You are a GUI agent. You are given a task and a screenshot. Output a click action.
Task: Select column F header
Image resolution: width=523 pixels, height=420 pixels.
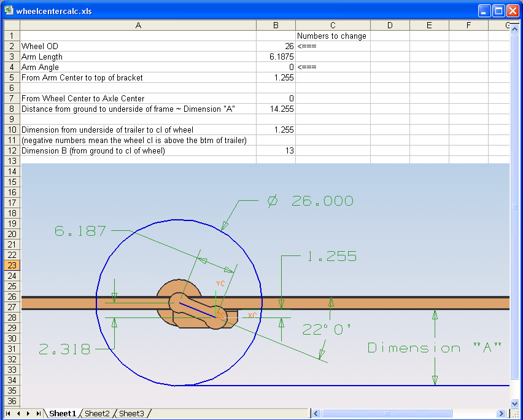pyautogui.click(x=468, y=25)
